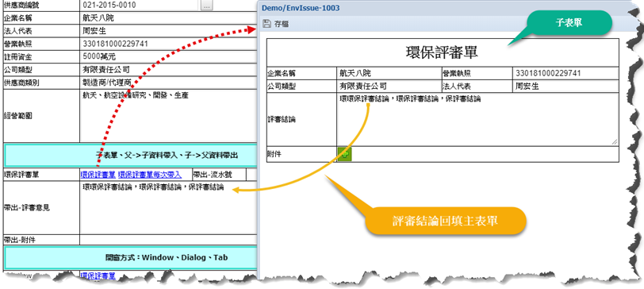Click the 帶出-流水號 input box
This screenshot has height=289, width=644.
pos(251,175)
